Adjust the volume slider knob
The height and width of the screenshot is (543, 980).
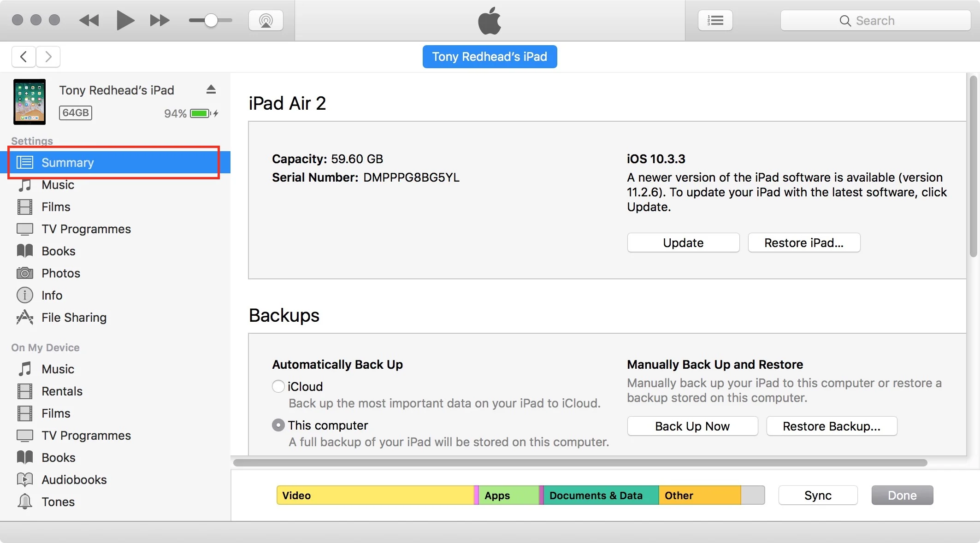click(211, 21)
